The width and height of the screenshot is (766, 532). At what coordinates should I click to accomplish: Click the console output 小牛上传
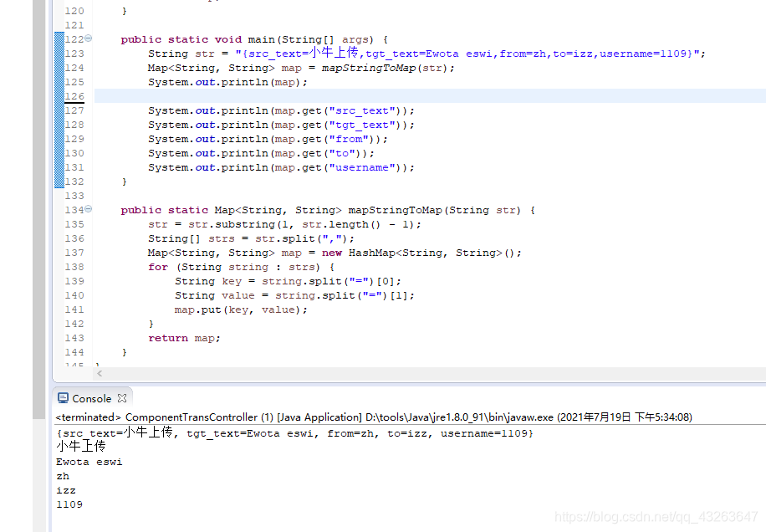[80, 446]
